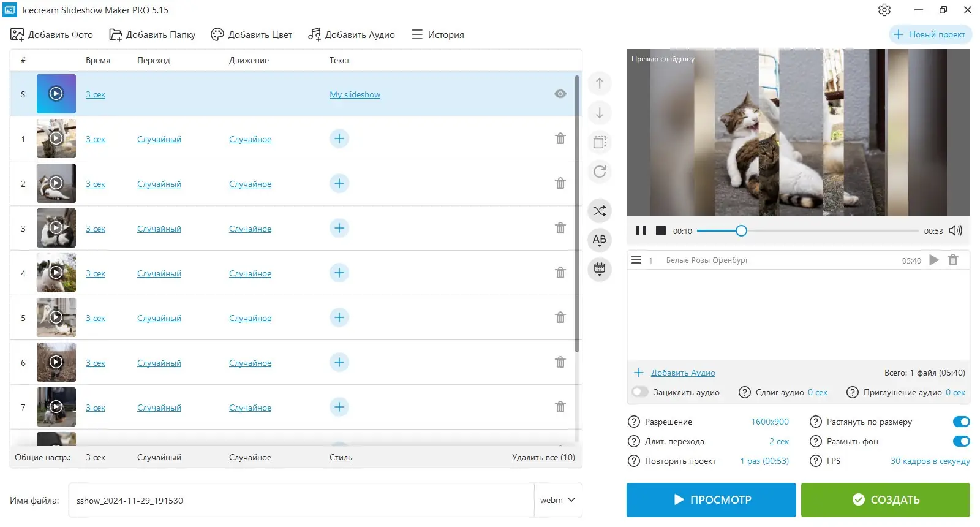Viewport: 980px width, 527px height.
Task: Change Приглушение аудио 0 сек value
Action: pyautogui.click(x=956, y=393)
